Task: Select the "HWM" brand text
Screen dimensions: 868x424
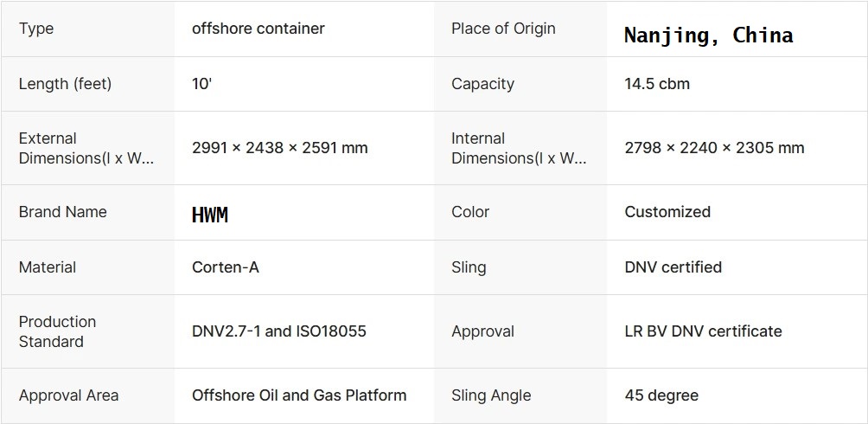Action: [x=210, y=215]
